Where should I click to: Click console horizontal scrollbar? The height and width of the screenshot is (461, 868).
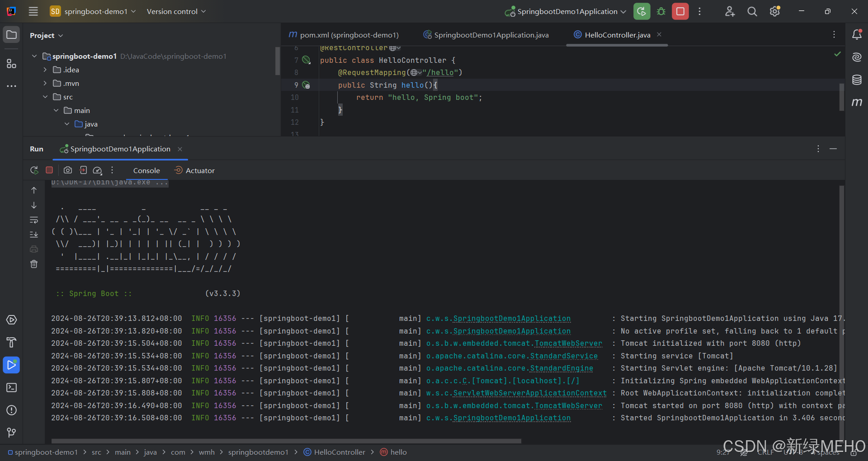point(286,441)
